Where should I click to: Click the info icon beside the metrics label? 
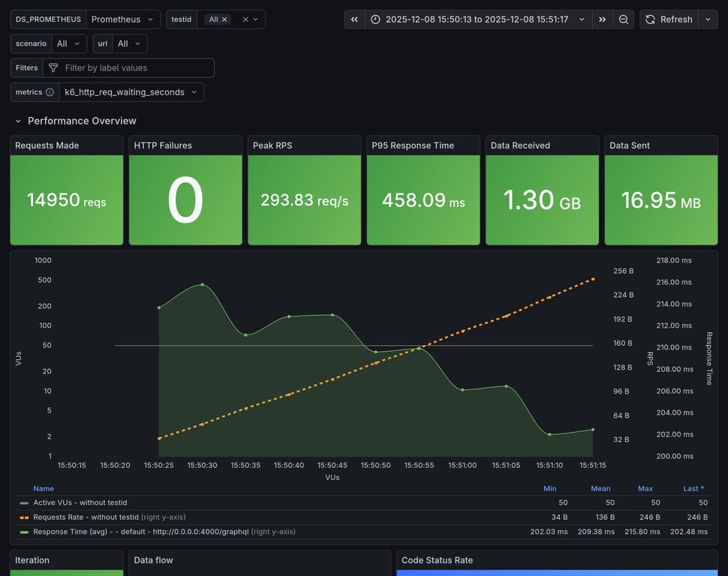click(x=49, y=91)
